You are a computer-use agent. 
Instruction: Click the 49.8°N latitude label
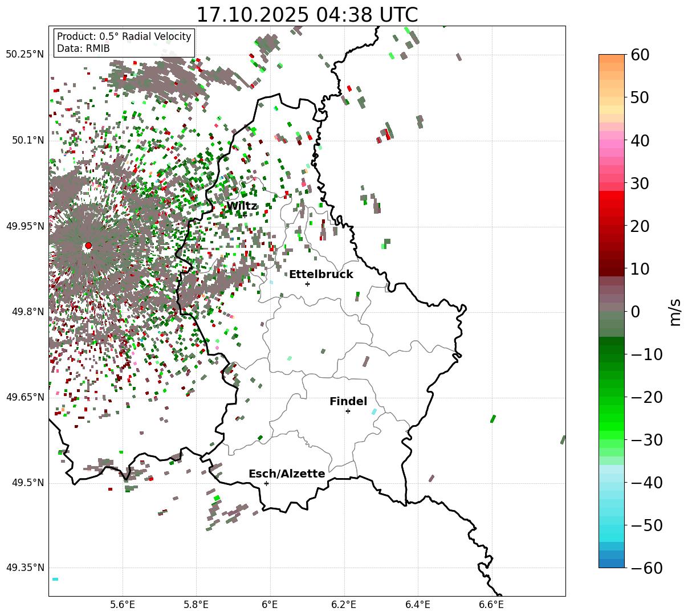tap(27, 312)
